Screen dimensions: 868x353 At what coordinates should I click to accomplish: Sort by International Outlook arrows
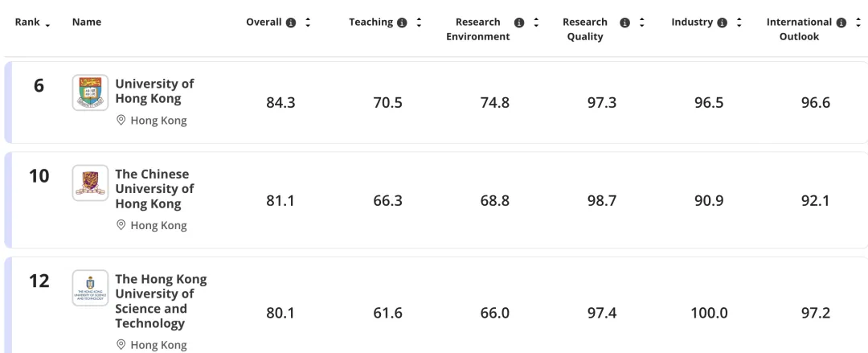pos(857,23)
